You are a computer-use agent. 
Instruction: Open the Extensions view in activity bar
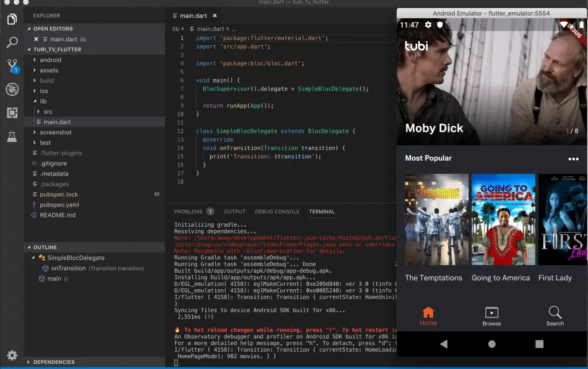[12, 112]
